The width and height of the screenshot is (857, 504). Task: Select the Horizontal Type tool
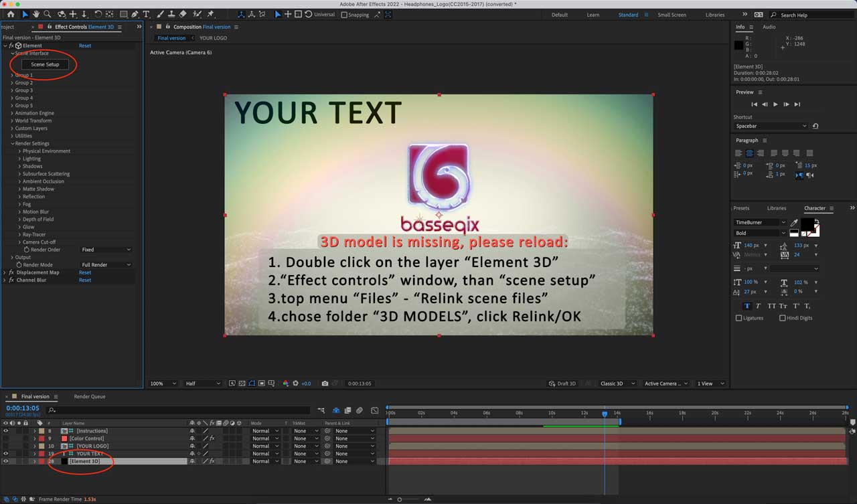pos(147,14)
